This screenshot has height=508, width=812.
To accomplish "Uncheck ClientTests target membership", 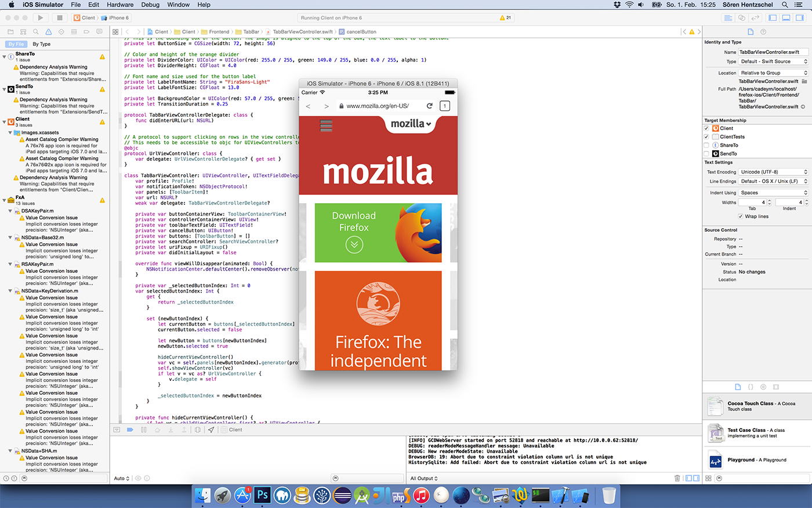I will pos(706,137).
